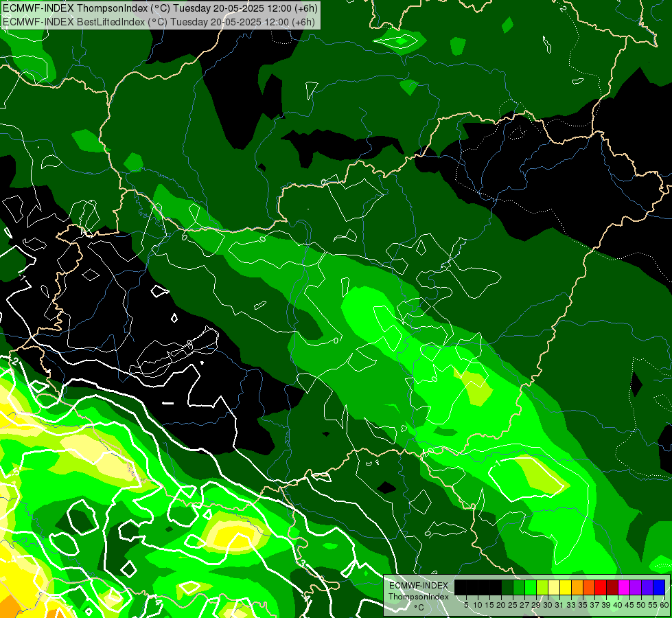Click the legend tick value 30

(548, 605)
